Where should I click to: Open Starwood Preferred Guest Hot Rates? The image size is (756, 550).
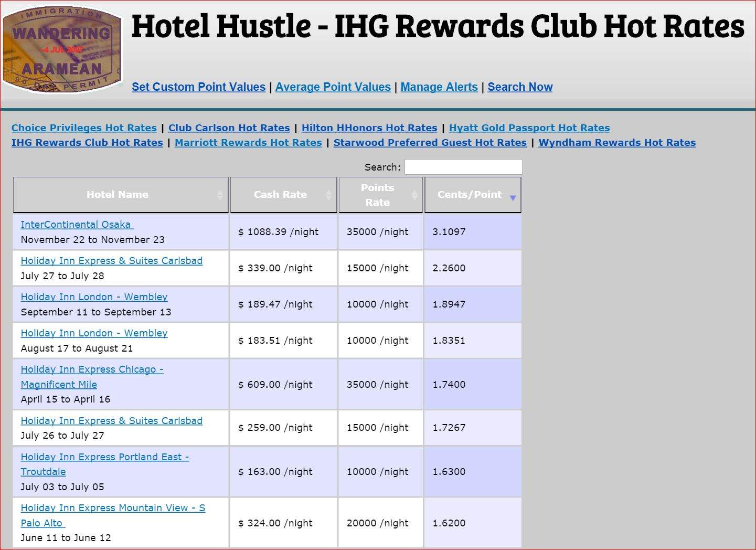click(430, 143)
